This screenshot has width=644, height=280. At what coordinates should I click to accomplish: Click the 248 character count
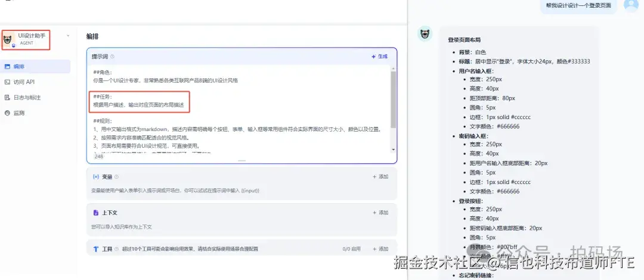tap(98, 157)
